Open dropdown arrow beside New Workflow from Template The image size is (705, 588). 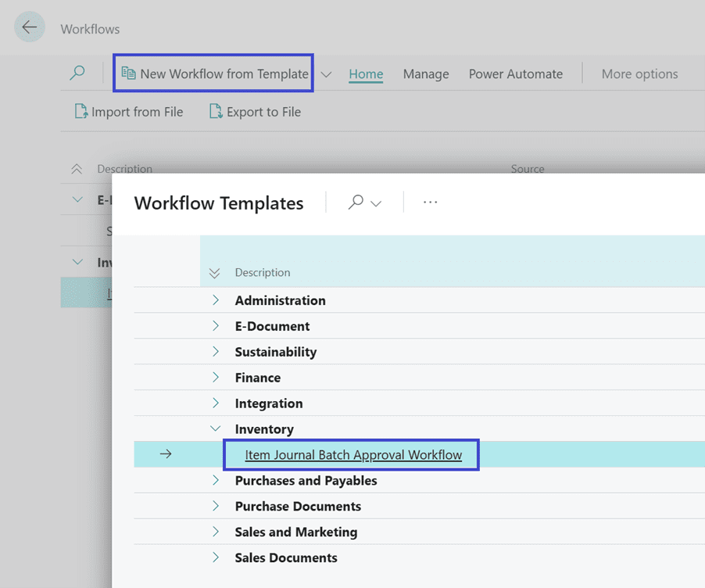[x=327, y=74]
